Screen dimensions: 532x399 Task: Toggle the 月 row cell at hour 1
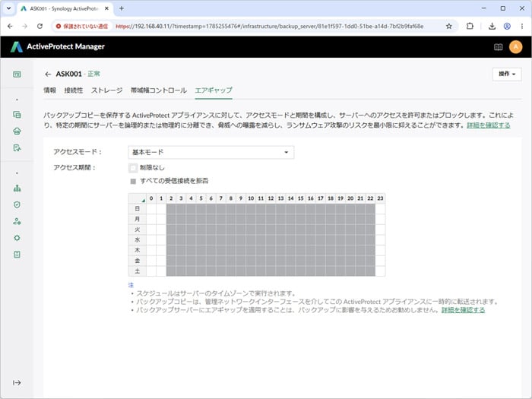pos(161,219)
